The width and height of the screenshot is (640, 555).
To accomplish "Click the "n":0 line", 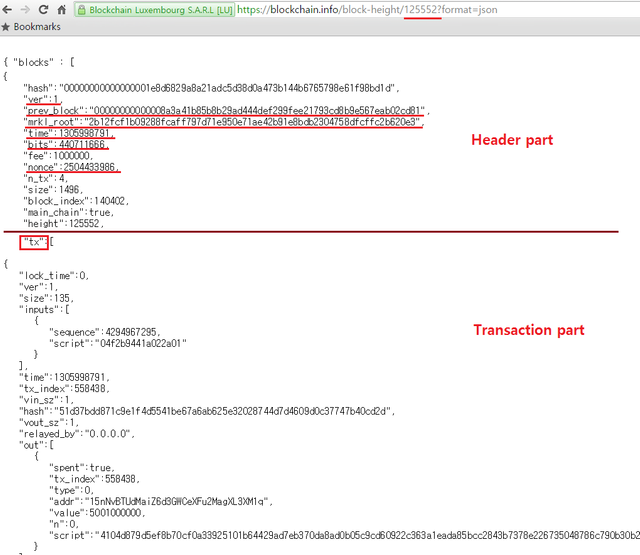I will coord(64,524).
